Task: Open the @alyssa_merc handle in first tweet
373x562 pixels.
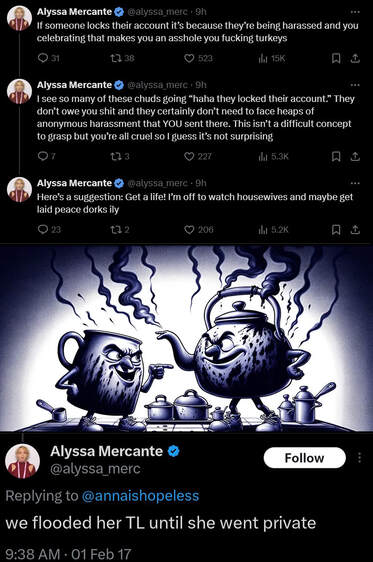Action: (157, 12)
